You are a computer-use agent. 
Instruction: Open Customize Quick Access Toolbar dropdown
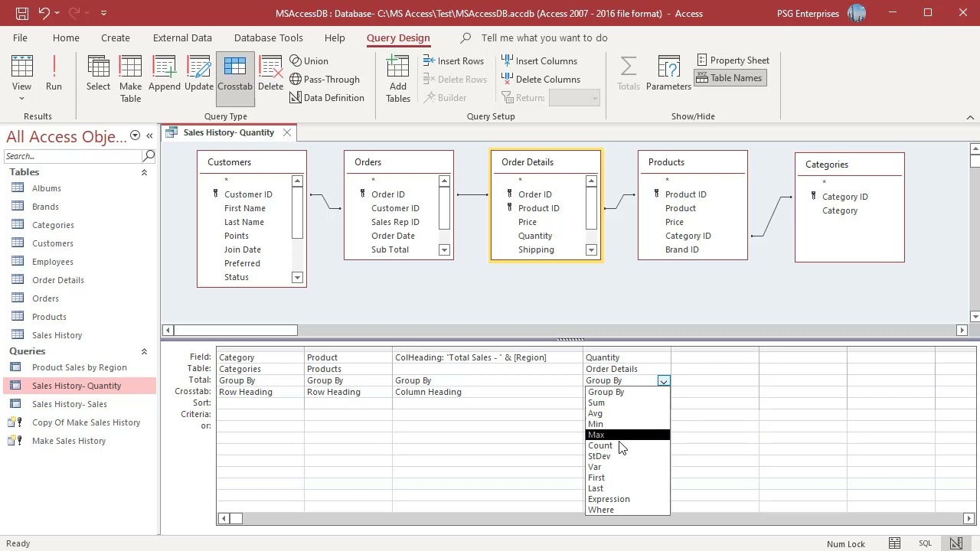(103, 13)
